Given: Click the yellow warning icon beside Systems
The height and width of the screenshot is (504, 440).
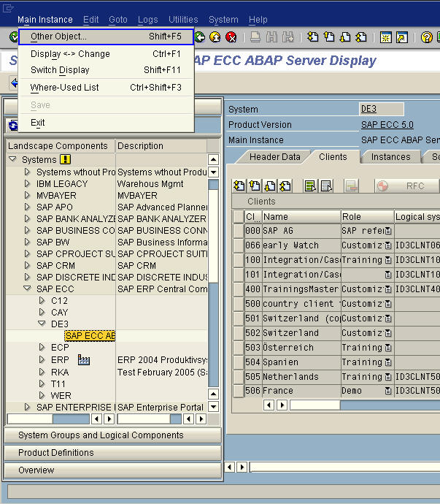Looking at the screenshot, I should point(65,159).
